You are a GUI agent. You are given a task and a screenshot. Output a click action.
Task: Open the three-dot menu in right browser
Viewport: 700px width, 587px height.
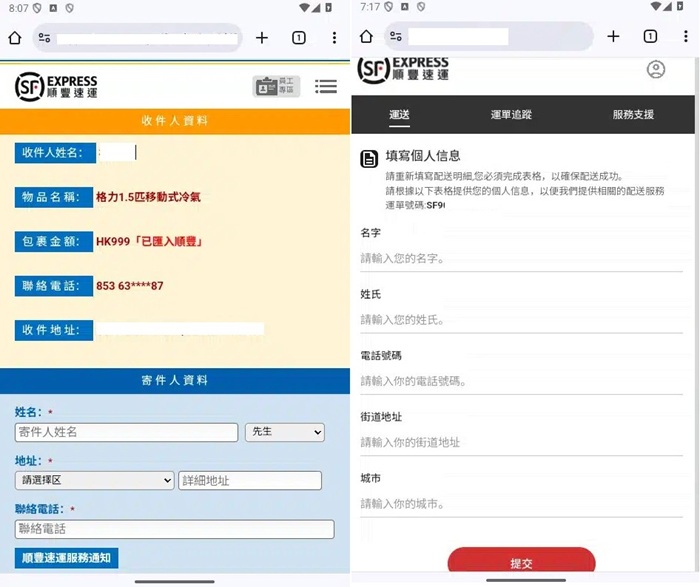pyautogui.click(x=686, y=36)
